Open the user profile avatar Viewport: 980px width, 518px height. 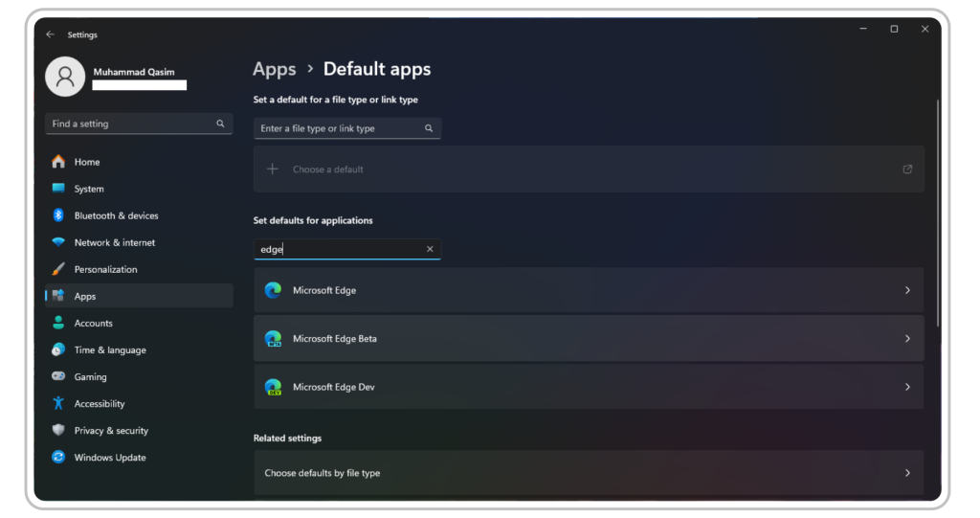pyautogui.click(x=65, y=77)
